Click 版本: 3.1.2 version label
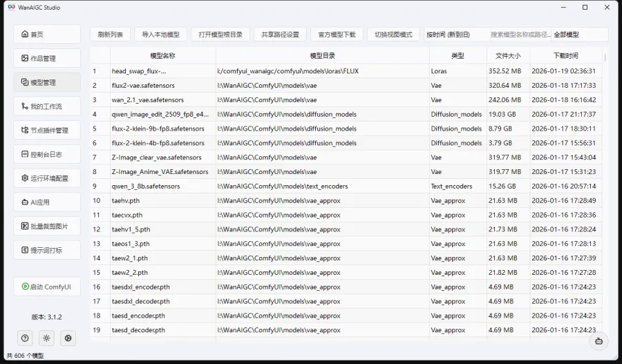Screen dimensions: 622x364 [x=47, y=317]
